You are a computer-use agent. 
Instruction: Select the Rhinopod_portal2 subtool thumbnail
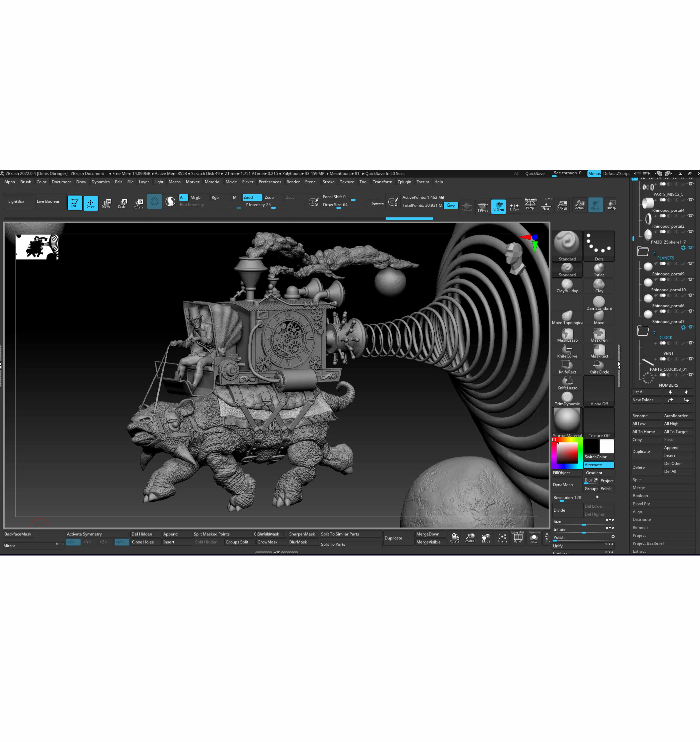pyautogui.click(x=648, y=219)
